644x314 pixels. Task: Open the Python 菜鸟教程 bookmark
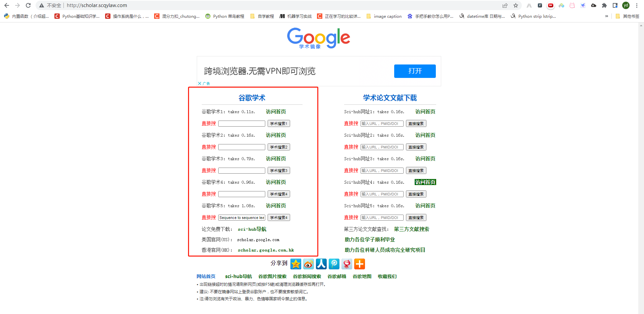pos(225,16)
